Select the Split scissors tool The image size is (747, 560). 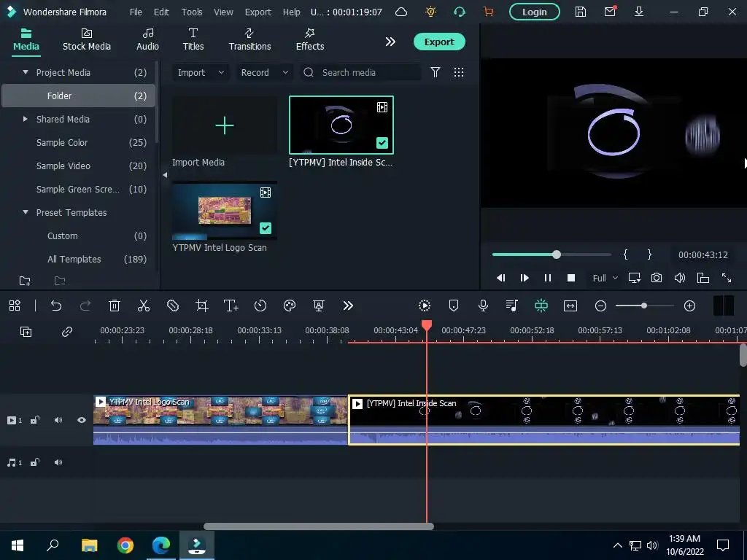click(x=144, y=306)
